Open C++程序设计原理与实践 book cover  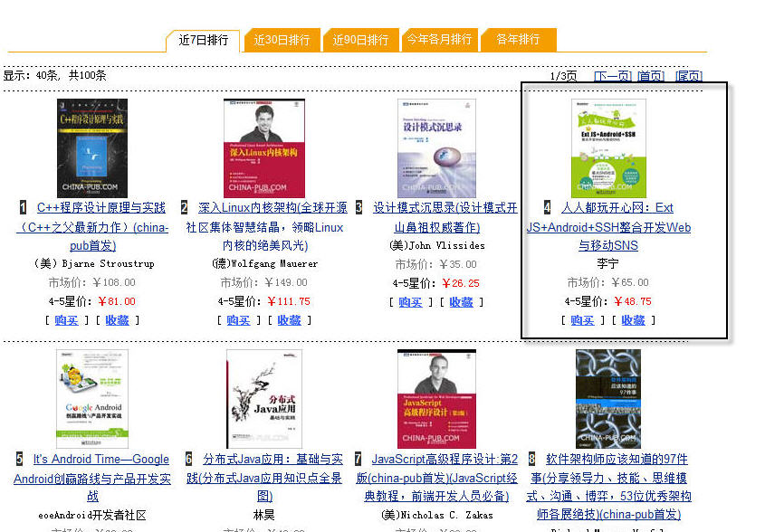[x=92, y=148]
